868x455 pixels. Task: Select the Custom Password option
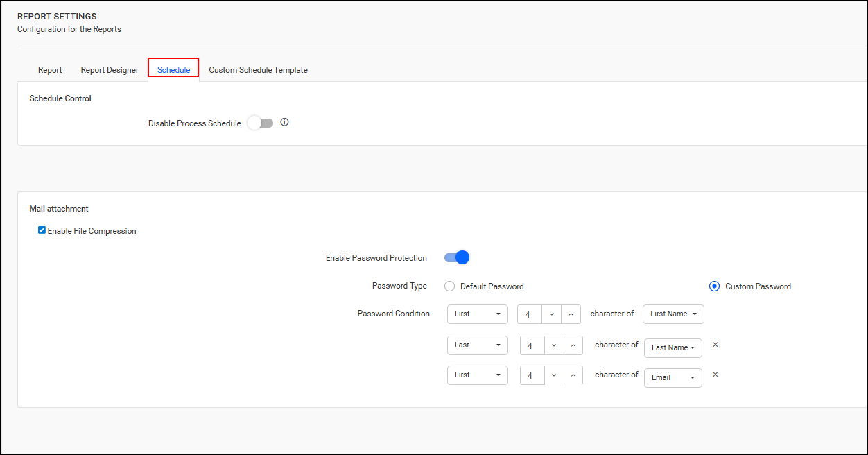[714, 286]
